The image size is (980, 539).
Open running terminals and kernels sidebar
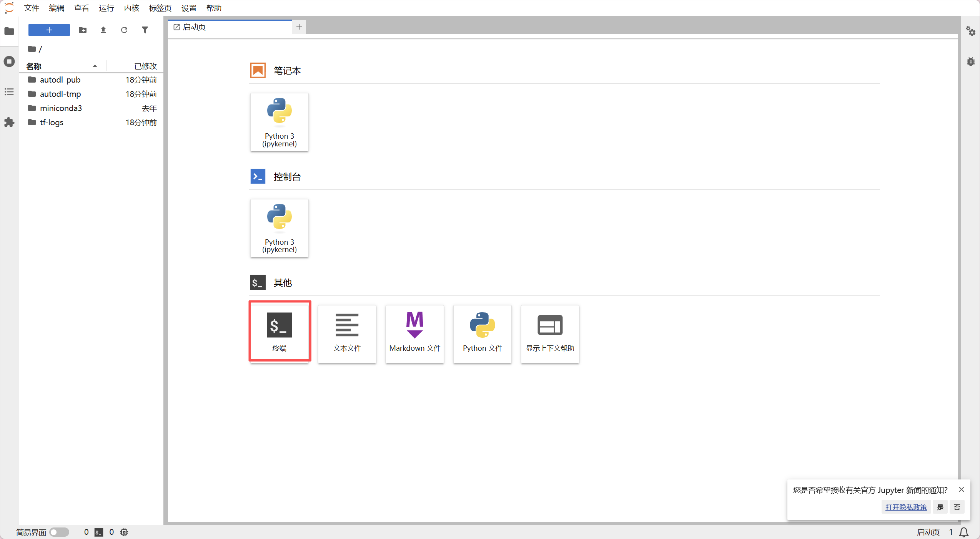pos(9,61)
